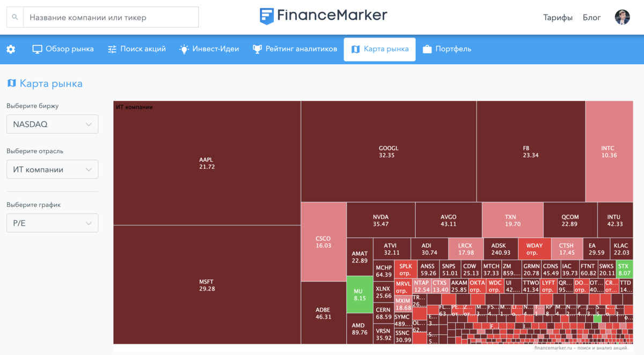Click the sliders icon next to Поиск акций
The width and height of the screenshot is (644, 355).
pos(112,49)
